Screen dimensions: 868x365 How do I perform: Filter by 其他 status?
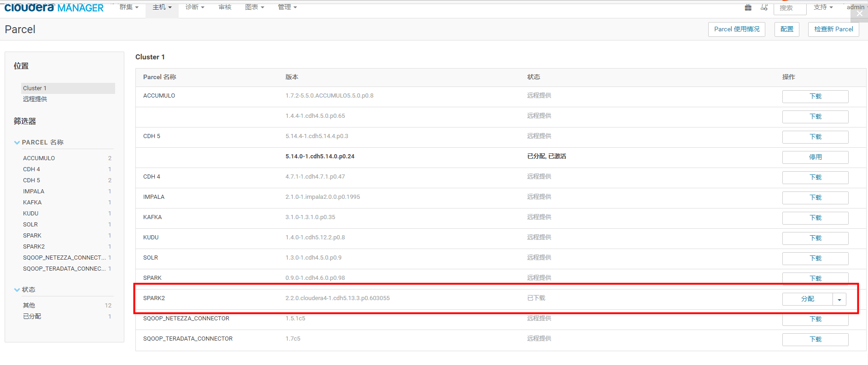[29, 305]
